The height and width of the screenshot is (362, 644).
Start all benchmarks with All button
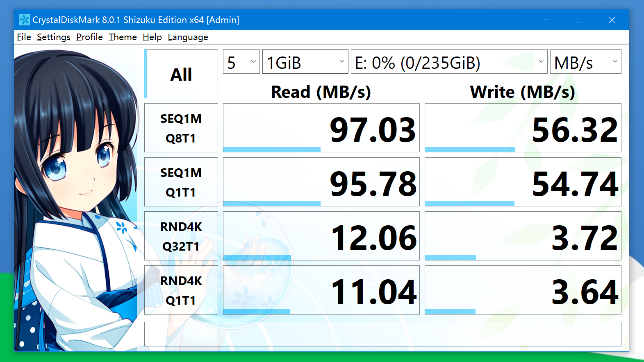(181, 74)
